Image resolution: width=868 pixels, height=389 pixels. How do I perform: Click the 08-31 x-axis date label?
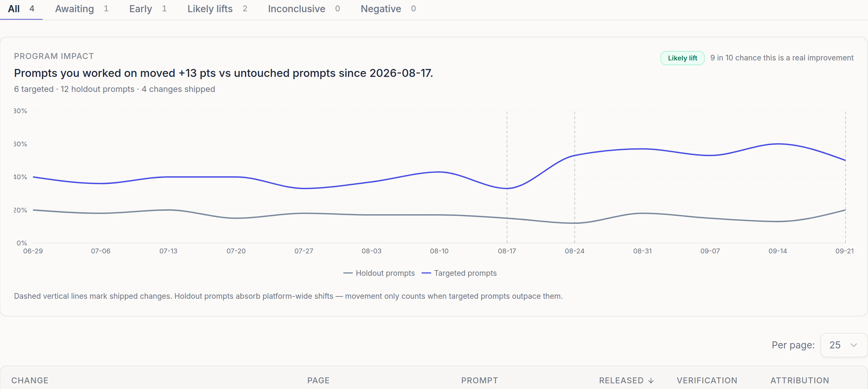pos(642,251)
